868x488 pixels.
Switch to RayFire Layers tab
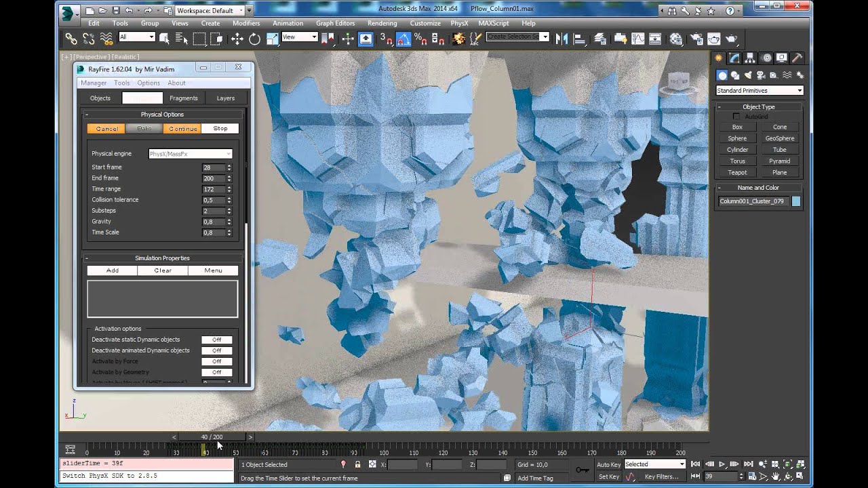click(x=225, y=98)
